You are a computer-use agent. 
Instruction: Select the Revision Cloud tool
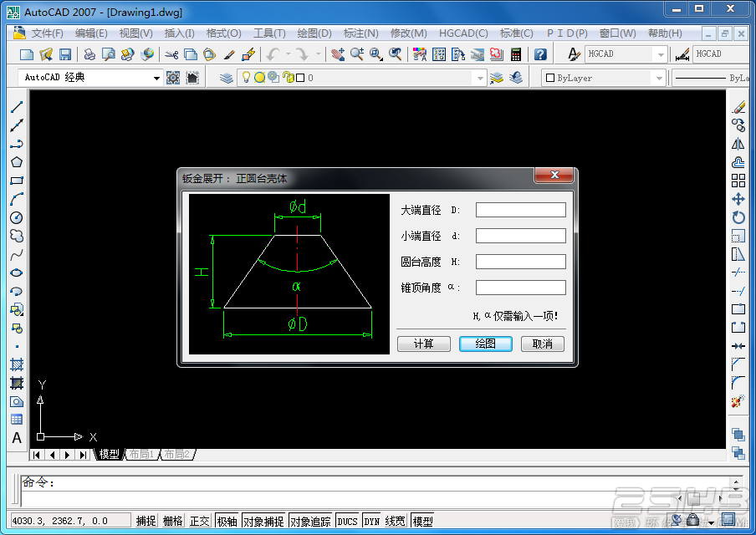(x=17, y=237)
